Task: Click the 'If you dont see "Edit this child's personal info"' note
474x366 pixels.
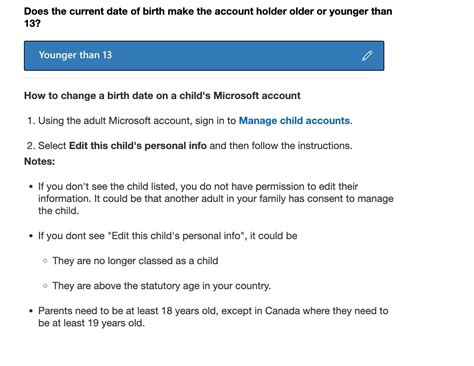Action: tap(168, 236)
